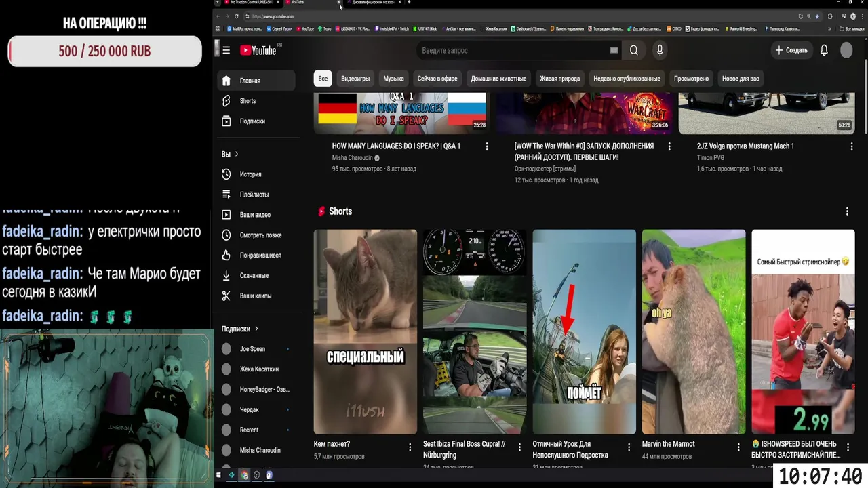Open Ваши видео in the sidebar
This screenshot has width=868, height=488.
click(256, 215)
